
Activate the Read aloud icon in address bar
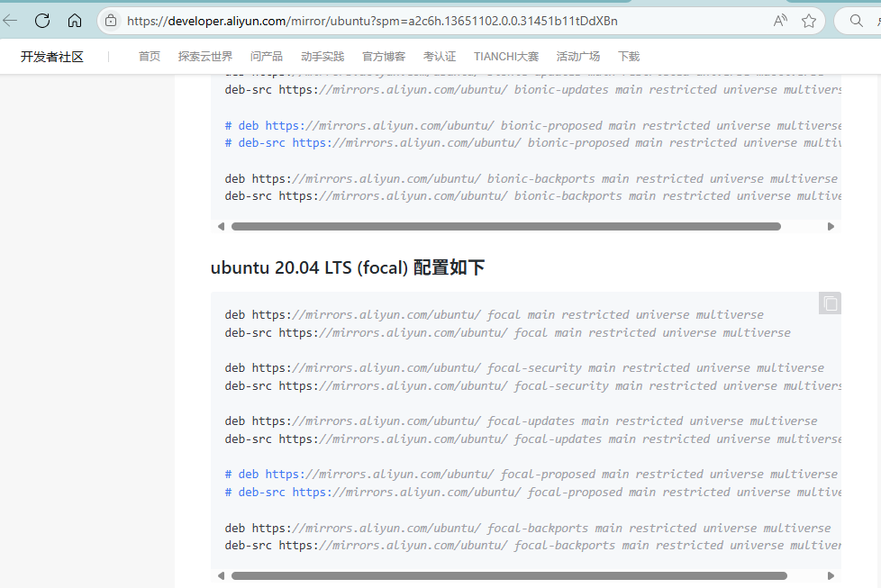(x=780, y=22)
